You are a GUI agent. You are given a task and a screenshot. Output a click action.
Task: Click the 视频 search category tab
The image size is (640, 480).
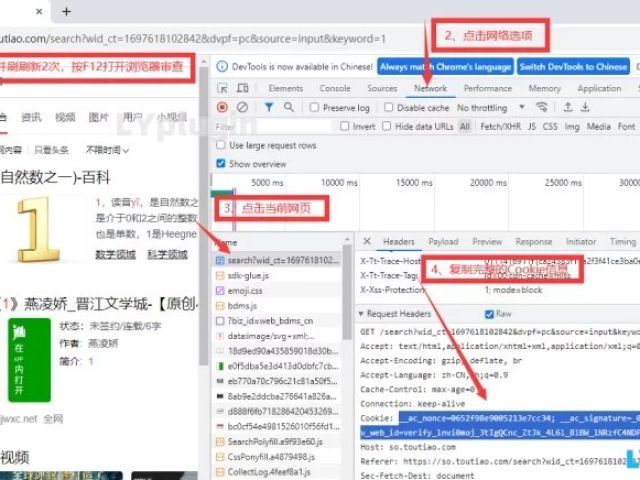click(65, 118)
